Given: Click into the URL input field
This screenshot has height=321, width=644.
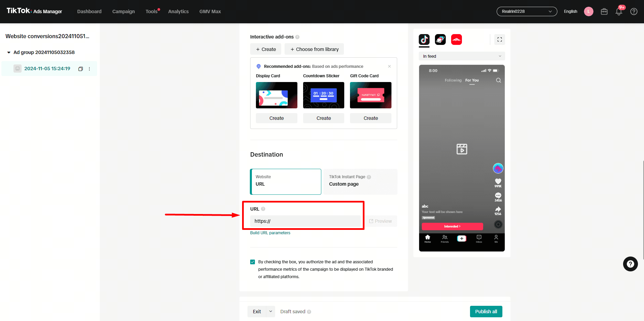Looking at the screenshot, I should (305, 221).
